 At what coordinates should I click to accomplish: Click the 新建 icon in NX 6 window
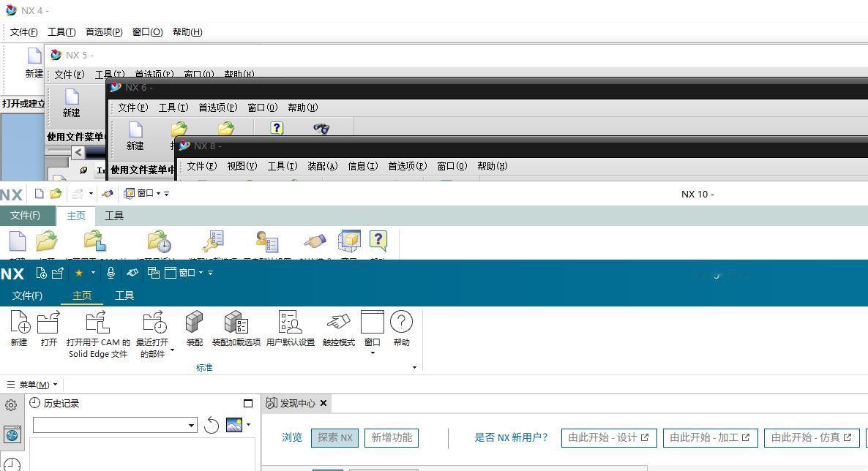(x=135, y=130)
